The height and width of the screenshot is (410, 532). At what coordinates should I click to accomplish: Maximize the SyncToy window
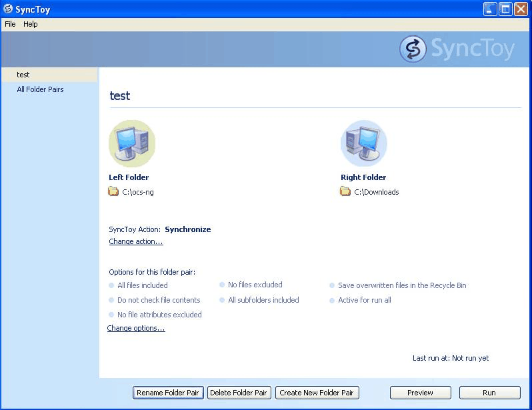pyautogui.click(x=505, y=9)
